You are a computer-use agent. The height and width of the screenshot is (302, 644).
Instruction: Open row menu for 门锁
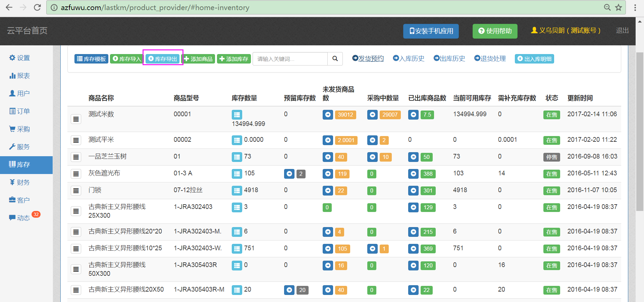click(76, 190)
